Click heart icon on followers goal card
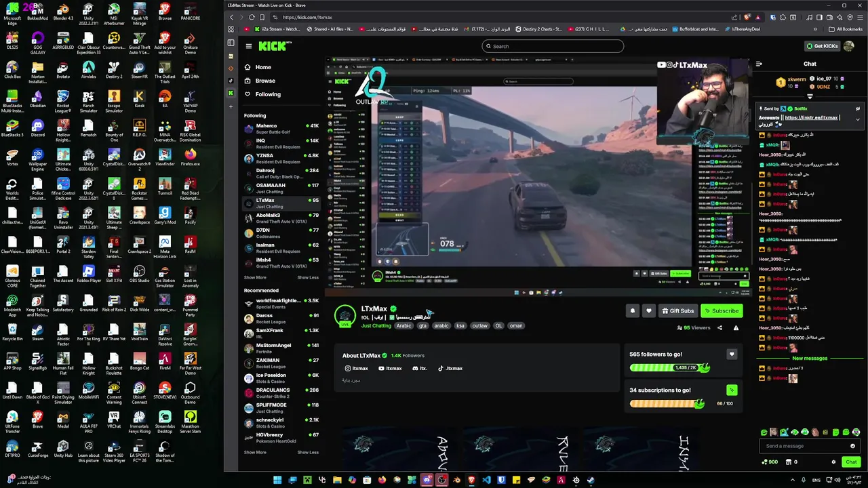This screenshot has height=488, width=868. [x=732, y=354]
